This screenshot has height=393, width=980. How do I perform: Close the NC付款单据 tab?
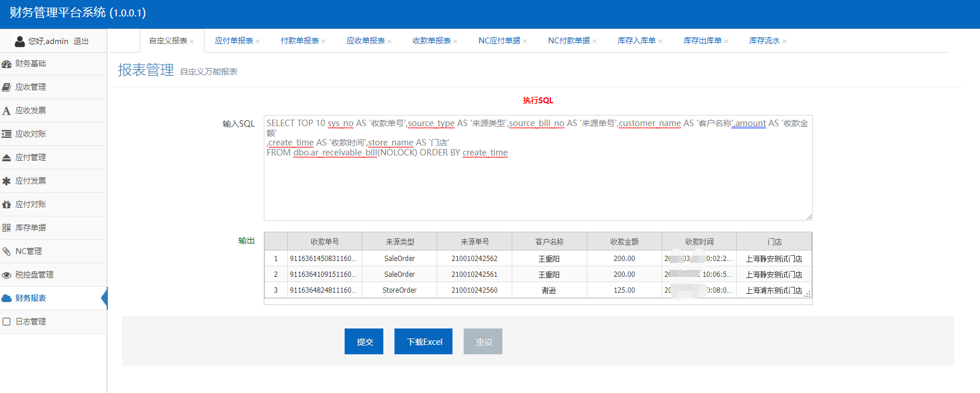coord(594,42)
